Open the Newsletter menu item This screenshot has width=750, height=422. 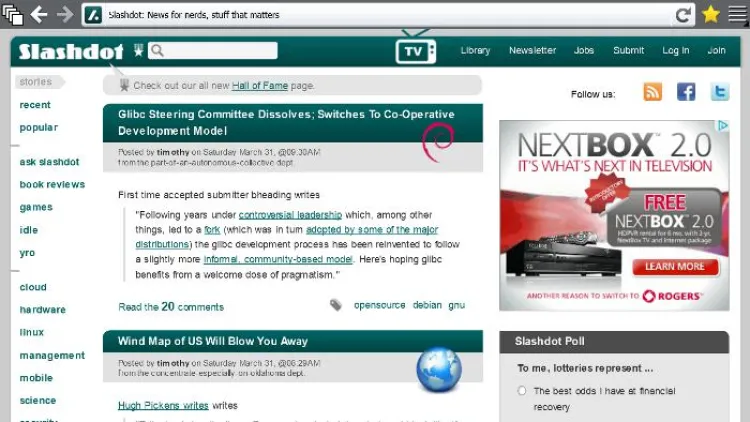[532, 50]
